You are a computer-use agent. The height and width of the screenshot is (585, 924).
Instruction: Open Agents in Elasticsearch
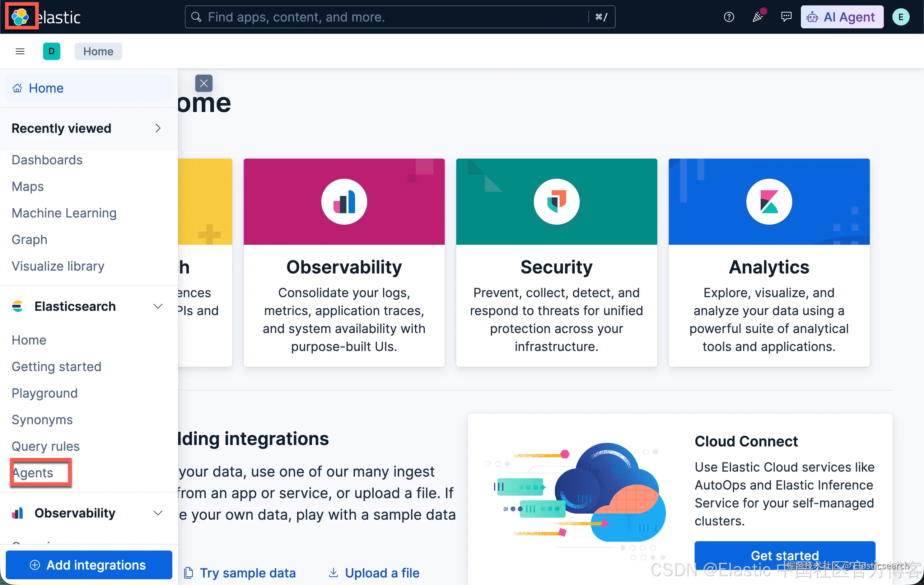[x=33, y=473]
